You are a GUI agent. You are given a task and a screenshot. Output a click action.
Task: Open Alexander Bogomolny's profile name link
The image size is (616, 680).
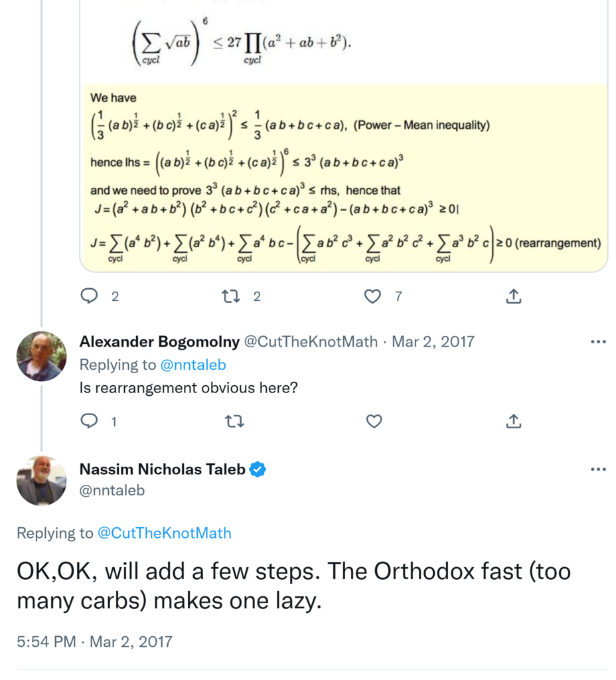pyautogui.click(x=159, y=342)
